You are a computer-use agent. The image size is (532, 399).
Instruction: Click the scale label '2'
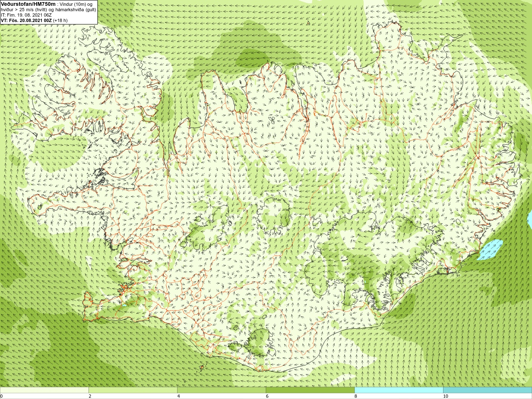coord(90,396)
